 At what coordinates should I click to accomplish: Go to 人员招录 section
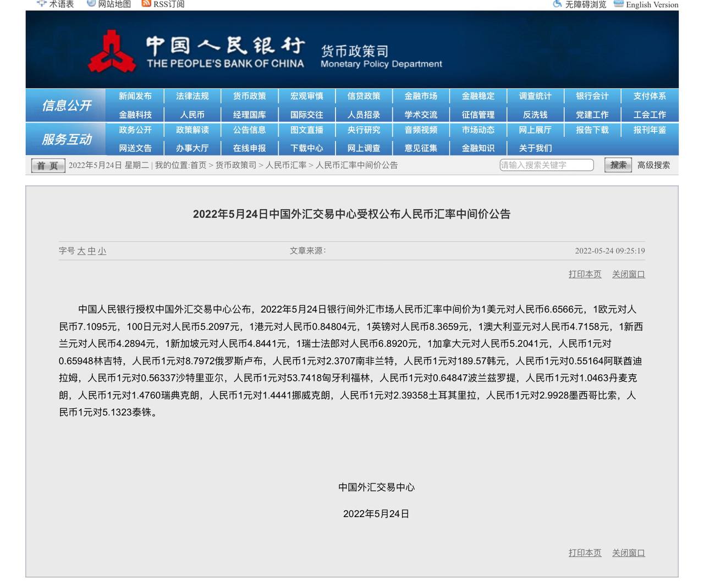coord(364,115)
